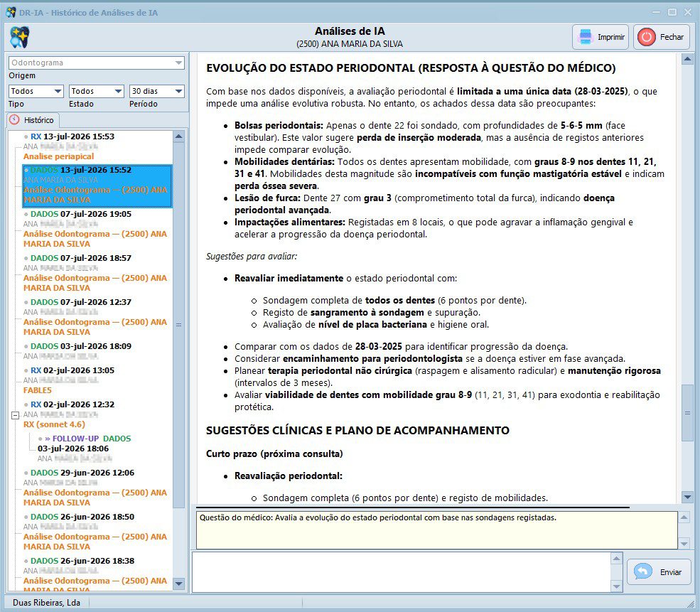Click the Imprimir printer button
Viewport: 700px width, 612px height.
click(x=601, y=37)
